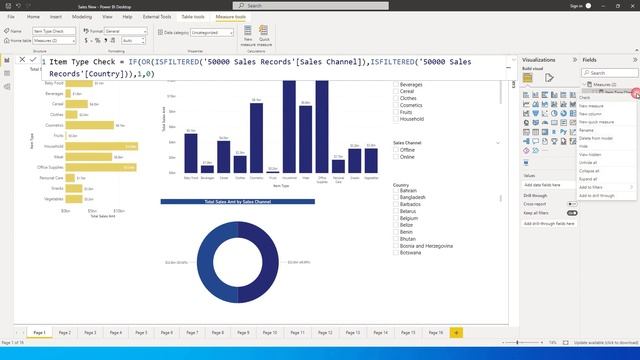Check the Offline sales channel checkbox
The width and height of the screenshot is (640, 360).
(396, 150)
